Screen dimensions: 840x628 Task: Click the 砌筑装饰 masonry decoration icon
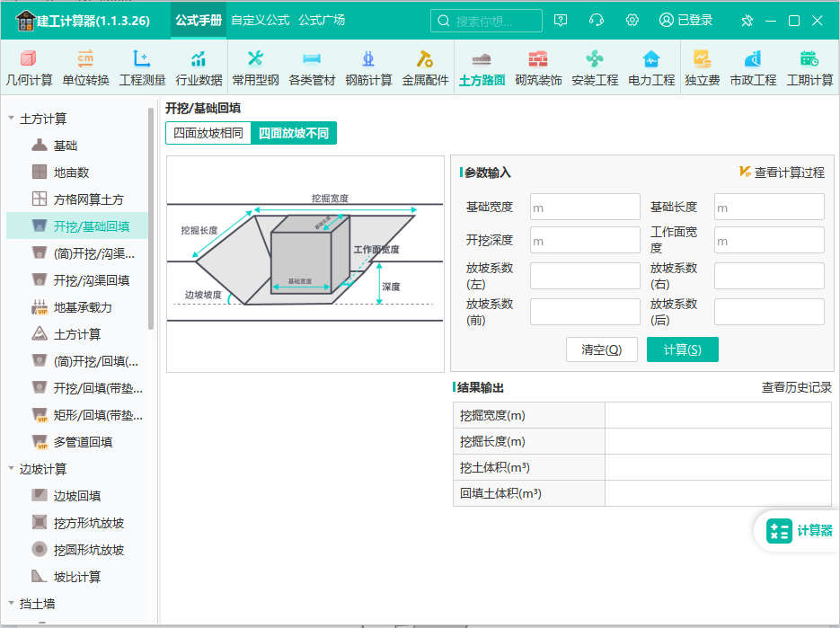538,66
